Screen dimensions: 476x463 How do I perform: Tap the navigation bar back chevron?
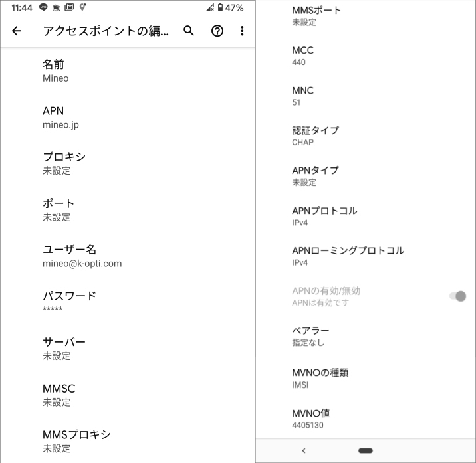[304, 450]
